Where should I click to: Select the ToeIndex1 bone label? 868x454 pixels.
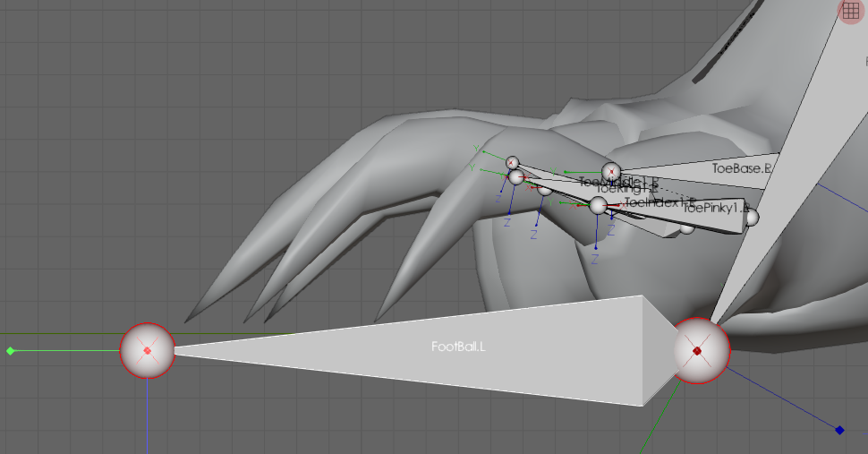point(659,202)
